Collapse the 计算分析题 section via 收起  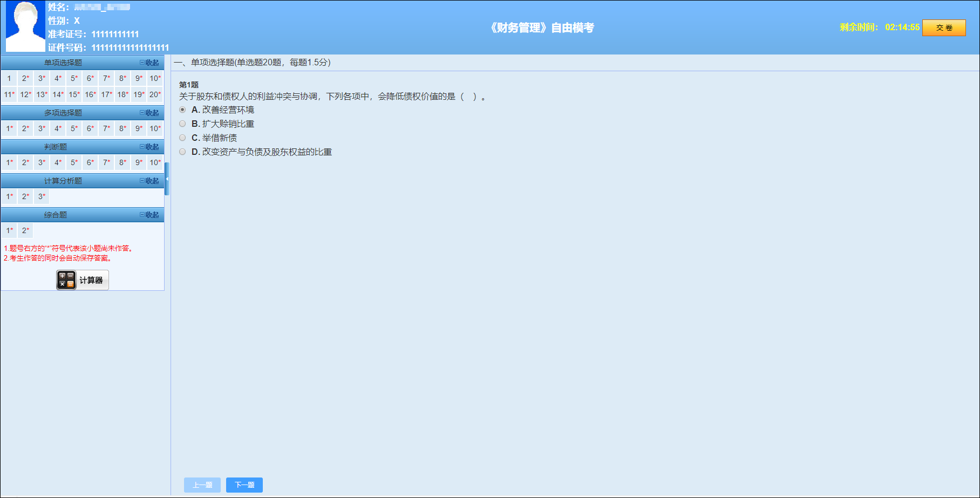click(151, 180)
